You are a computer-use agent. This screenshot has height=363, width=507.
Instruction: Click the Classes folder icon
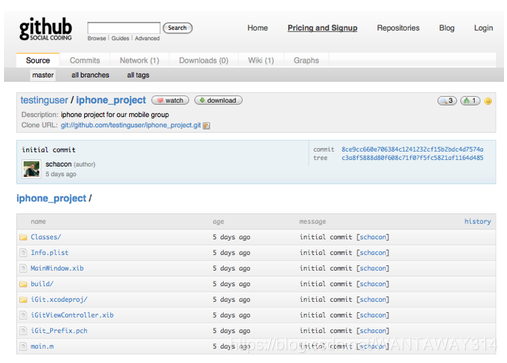(x=23, y=237)
